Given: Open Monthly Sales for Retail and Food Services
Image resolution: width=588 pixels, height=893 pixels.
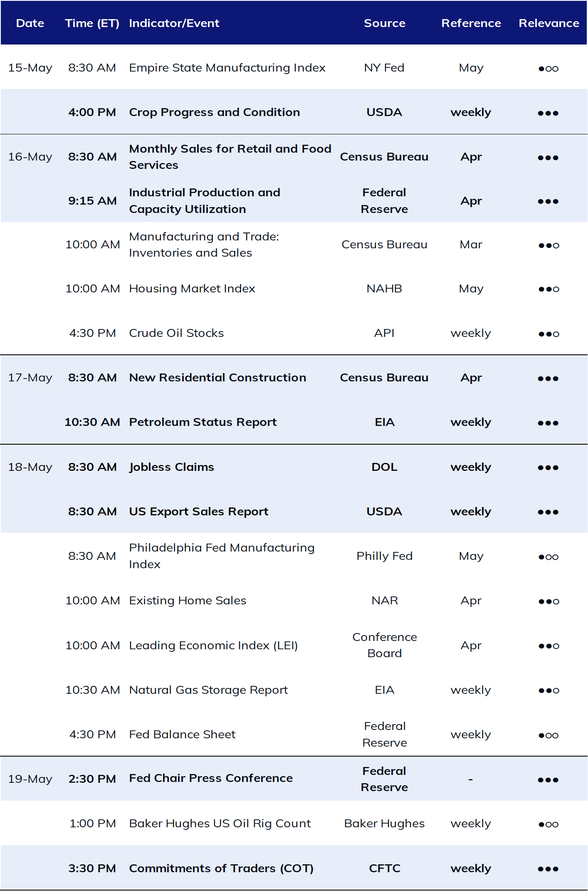Looking at the screenshot, I should point(230,157).
